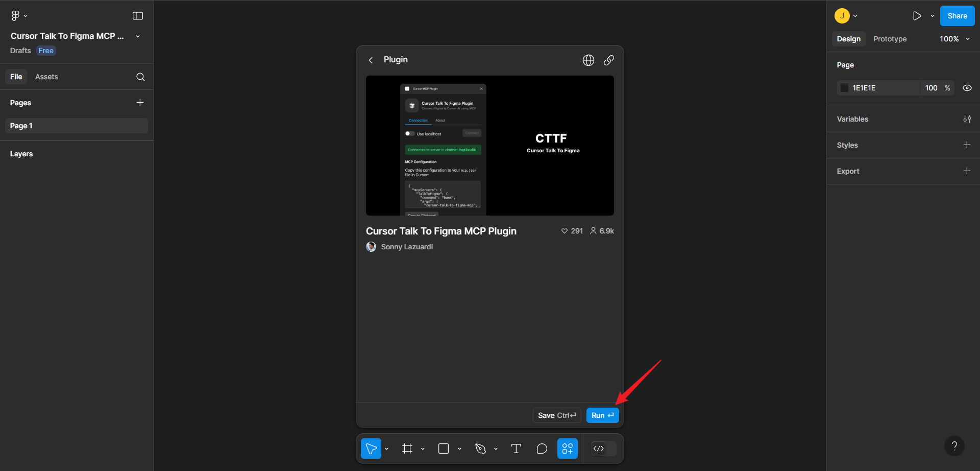Select the Comment tool

pos(542,449)
